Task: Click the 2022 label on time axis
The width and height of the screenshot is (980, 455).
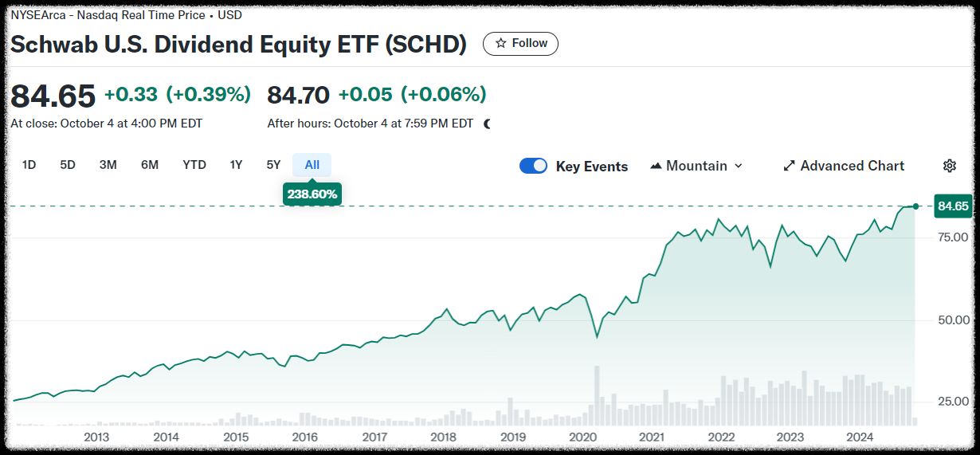Action: pos(722,437)
